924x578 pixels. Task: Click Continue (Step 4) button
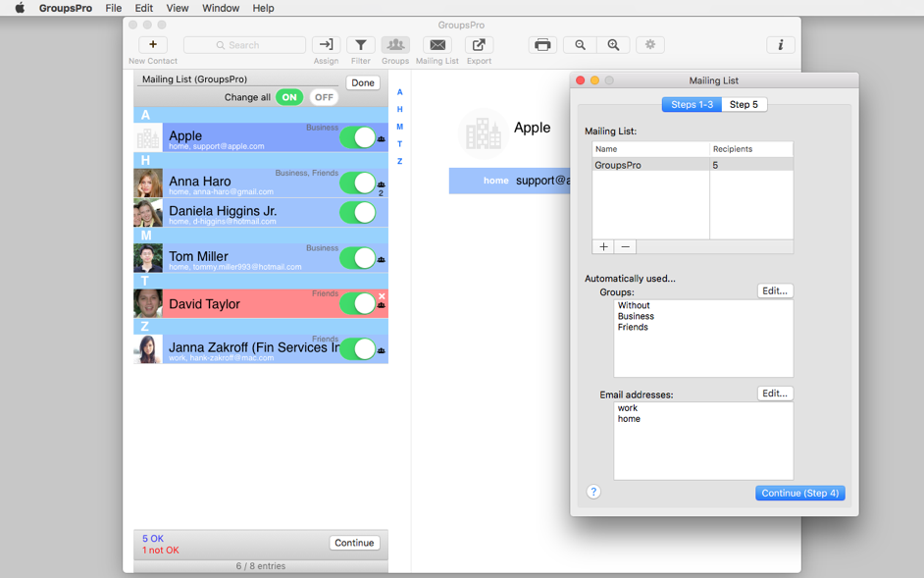(x=800, y=493)
